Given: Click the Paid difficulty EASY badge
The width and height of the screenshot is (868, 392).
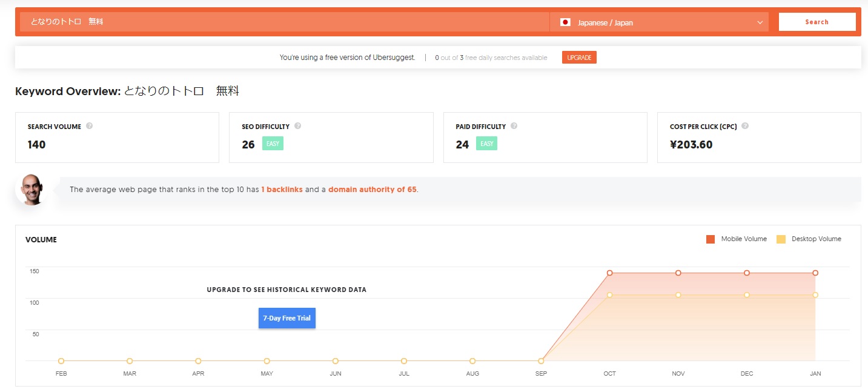Looking at the screenshot, I should pos(487,144).
